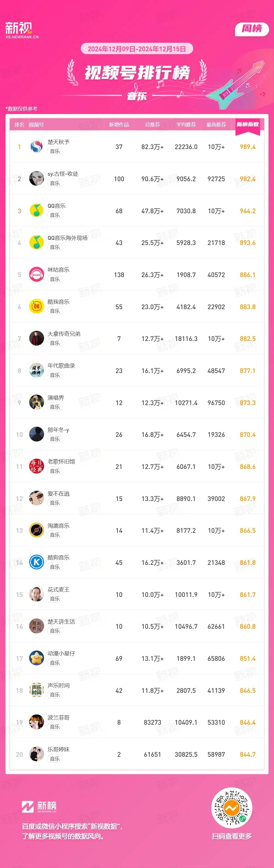Image resolution: width=274 pixels, height=868 pixels.
Task: Select the date range 2024年12月09日-12月15日 pill
Action: click(x=137, y=49)
